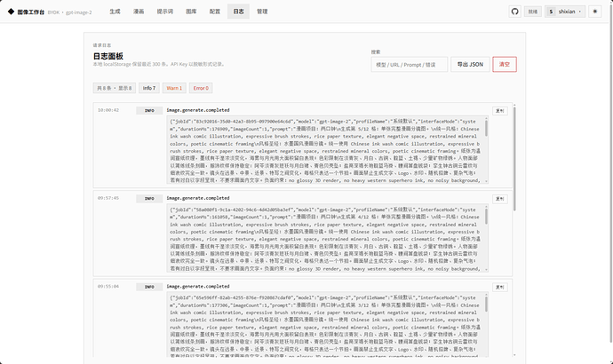This screenshot has height=364, width=613.
Task: Click the 导出 JSON button
Action: (470, 65)
